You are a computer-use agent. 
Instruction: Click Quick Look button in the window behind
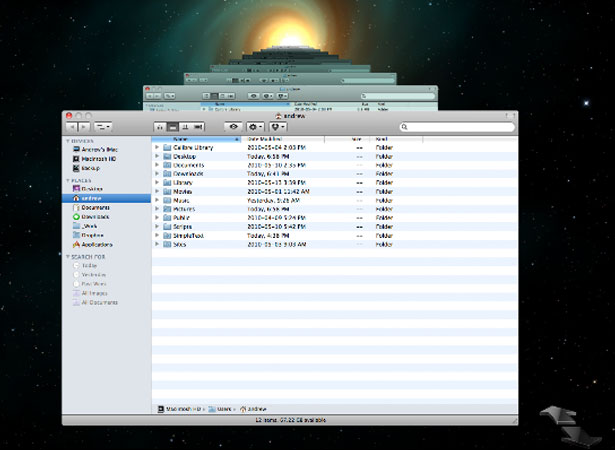coord(253,96)
